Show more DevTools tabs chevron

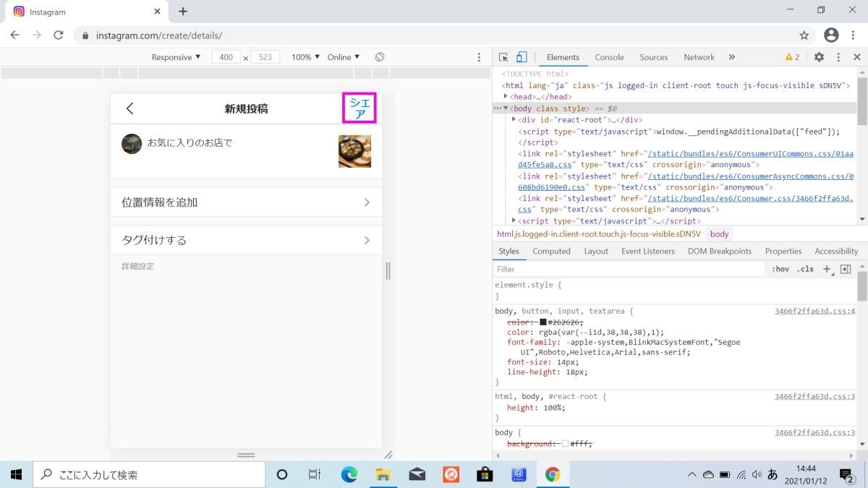point(731,57)
